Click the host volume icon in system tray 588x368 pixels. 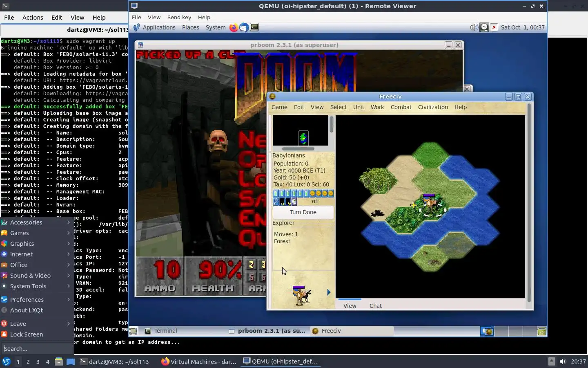563,361
